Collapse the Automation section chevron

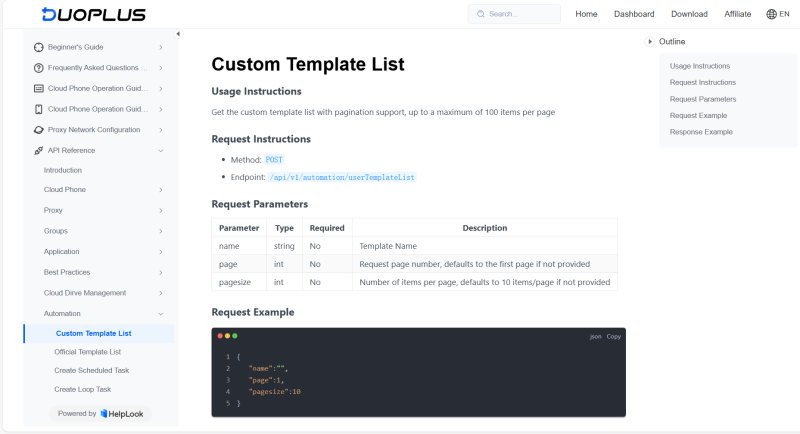(161, 314)
